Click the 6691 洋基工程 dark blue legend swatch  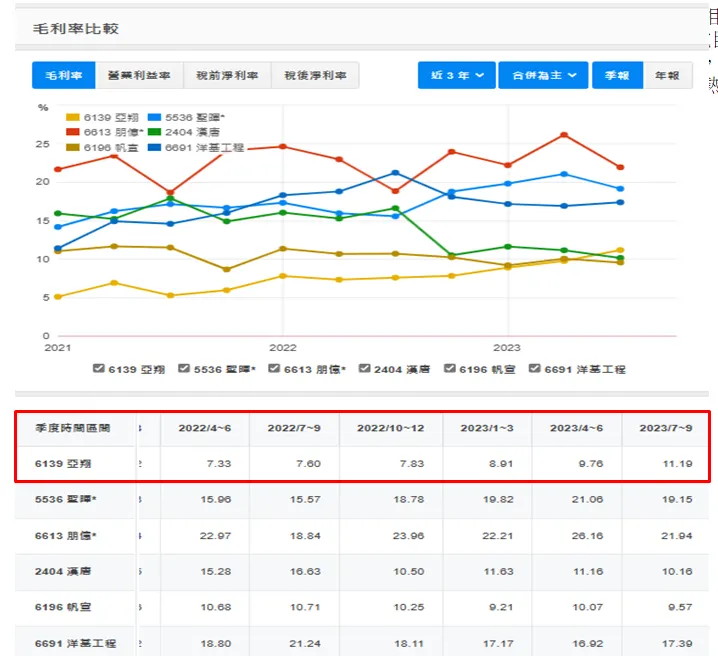pos(154,147)
